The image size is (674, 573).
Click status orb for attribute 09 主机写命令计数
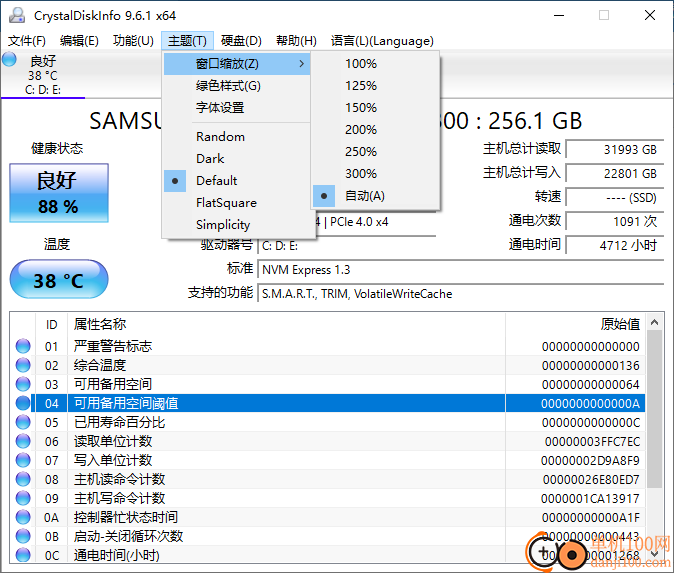click(23, 498)
